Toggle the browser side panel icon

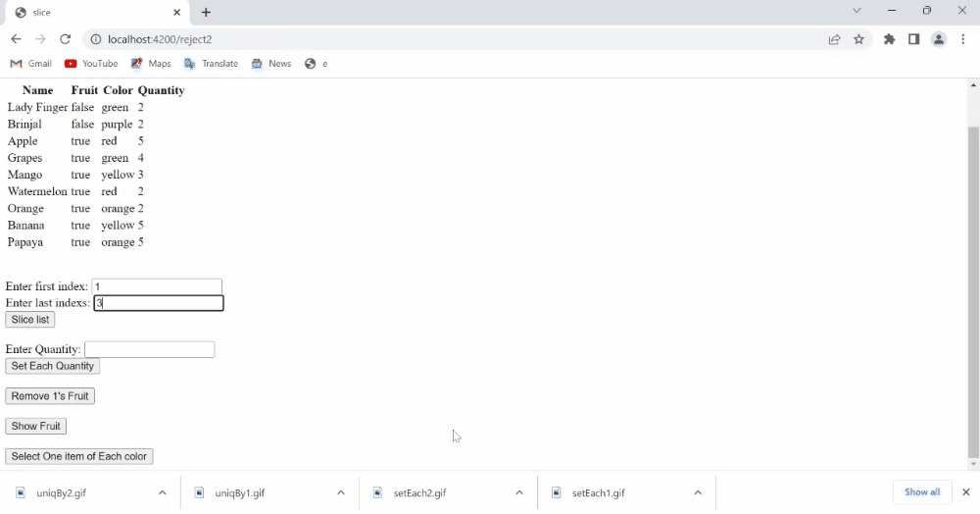913,39
